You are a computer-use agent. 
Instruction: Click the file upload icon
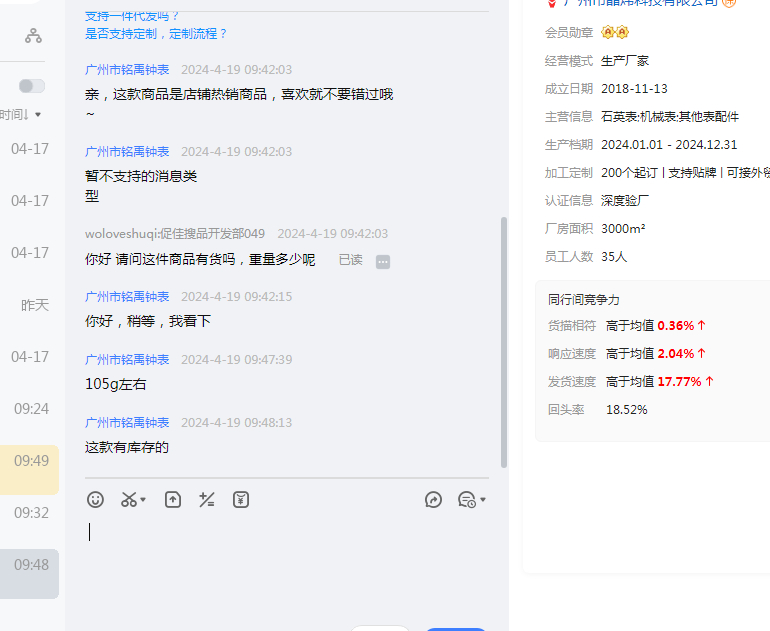pos(173,499)
